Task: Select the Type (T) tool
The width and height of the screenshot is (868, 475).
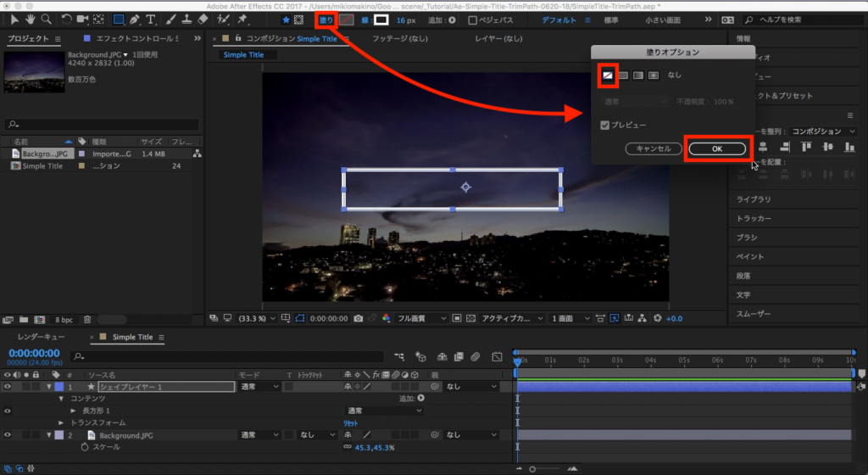Action: click(151, 20)
